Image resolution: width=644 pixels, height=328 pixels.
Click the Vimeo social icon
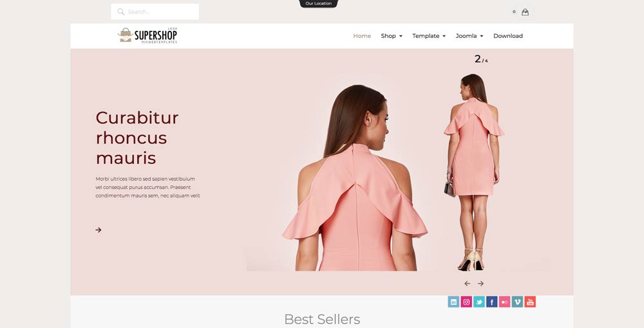[x=517, y=302]
